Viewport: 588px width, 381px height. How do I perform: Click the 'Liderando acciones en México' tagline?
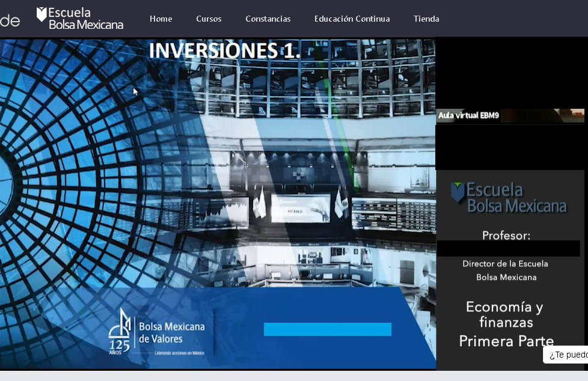pos(179,353)
